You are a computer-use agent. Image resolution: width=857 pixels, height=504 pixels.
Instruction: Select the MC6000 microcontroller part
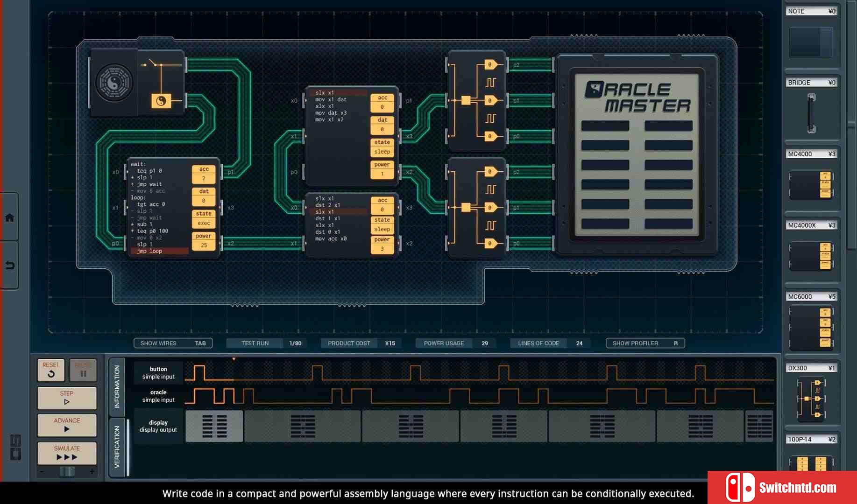pos(811,328)
